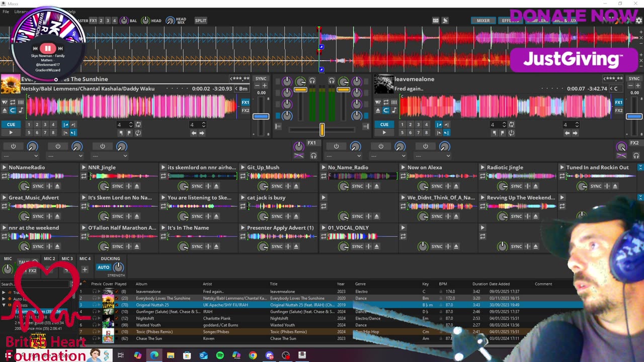Image resolution: width=644 pixels, height=362 pixels.
Task: Toggle the AUTO ducking button
Action: (x=103, y=267)
